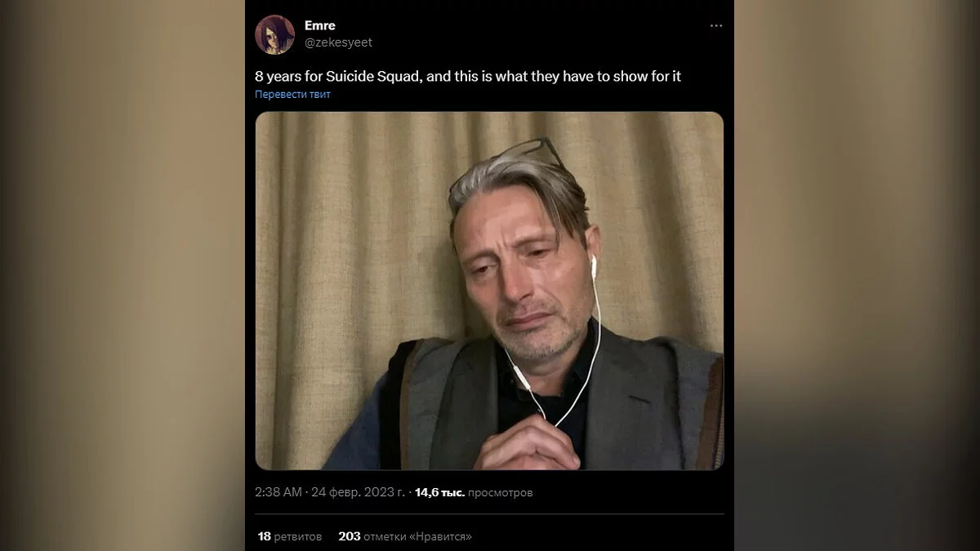Click the likes count number 203
980x551 pixels.
tap(349, 536)
